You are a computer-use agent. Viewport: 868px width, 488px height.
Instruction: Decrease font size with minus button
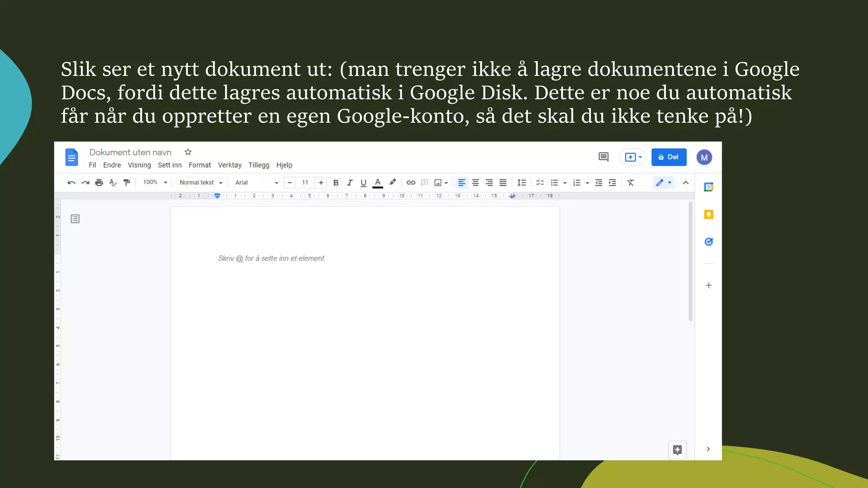[x=289, y=183]
